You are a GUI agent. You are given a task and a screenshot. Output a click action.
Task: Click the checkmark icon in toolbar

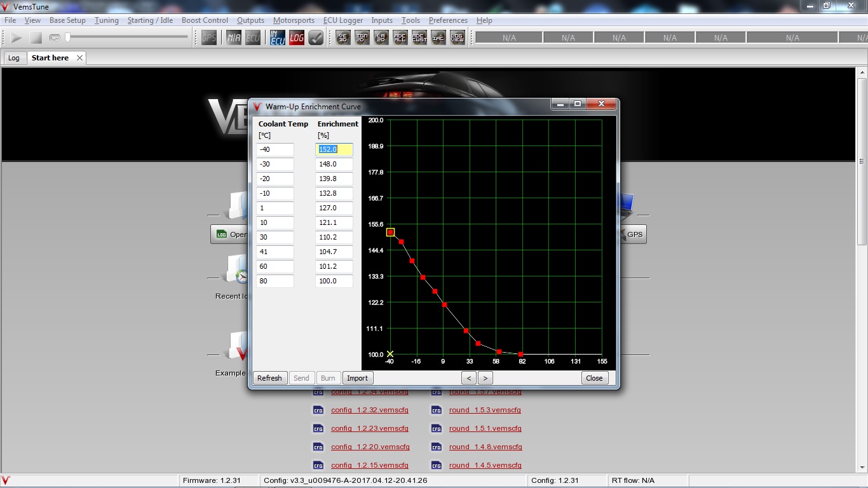[x=316, y=37]
